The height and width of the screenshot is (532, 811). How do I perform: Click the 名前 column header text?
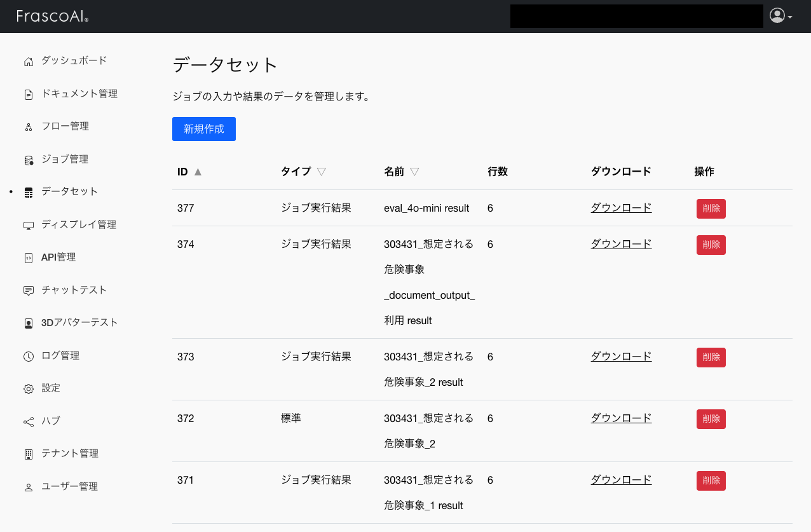point(394,172)
